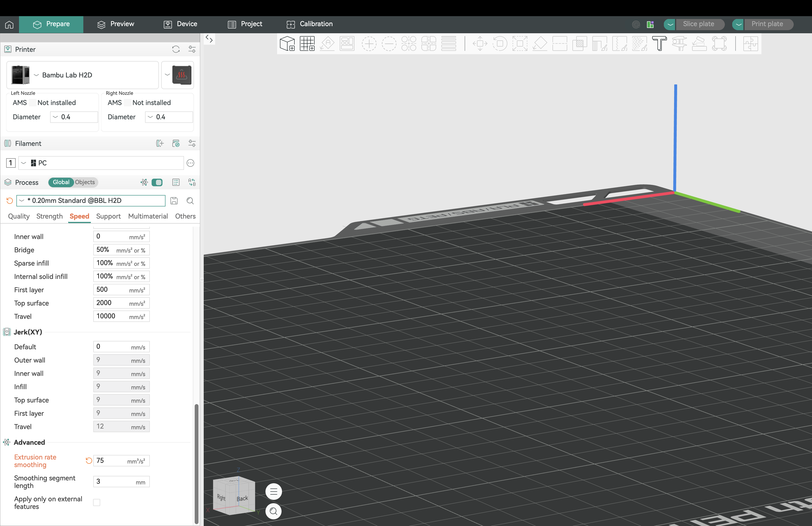Select the Rotate tool icon
This screenshot has height=526, width=812.
[x=500, y=44]
